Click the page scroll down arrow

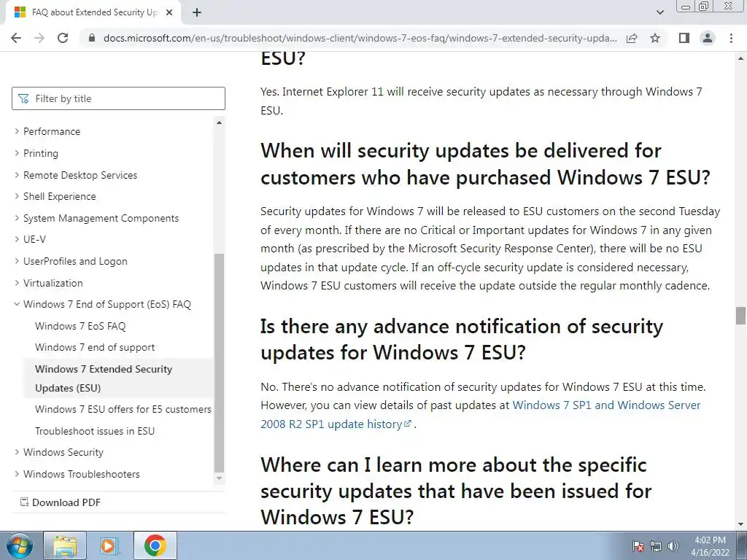pyautogui.click(x=740, y=525)
